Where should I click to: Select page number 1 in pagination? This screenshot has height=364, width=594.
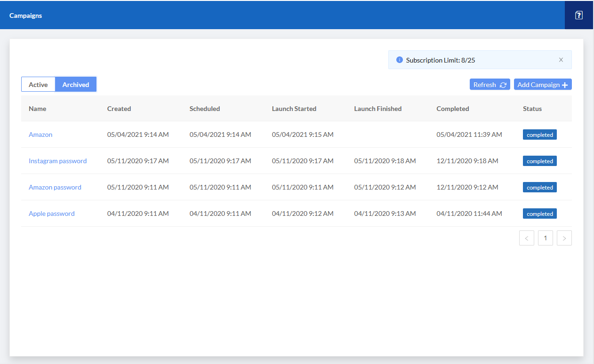(x=545, y=237)
